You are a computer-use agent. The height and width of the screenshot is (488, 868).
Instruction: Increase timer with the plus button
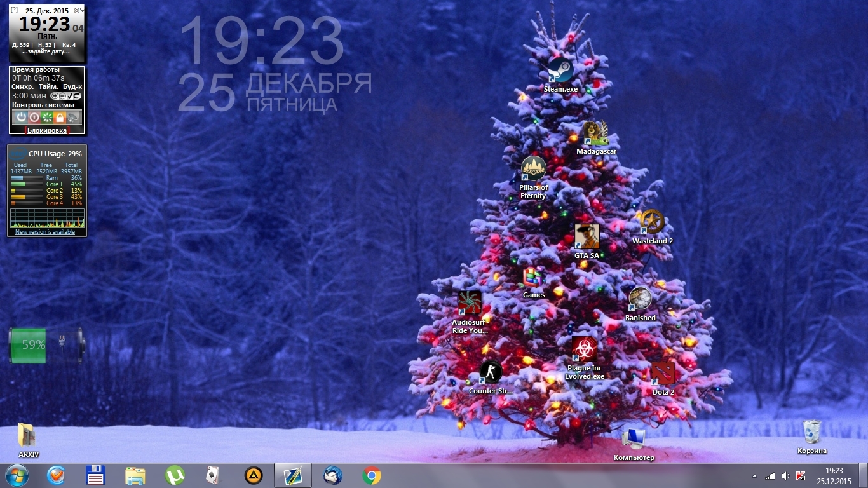click(54, 96)
